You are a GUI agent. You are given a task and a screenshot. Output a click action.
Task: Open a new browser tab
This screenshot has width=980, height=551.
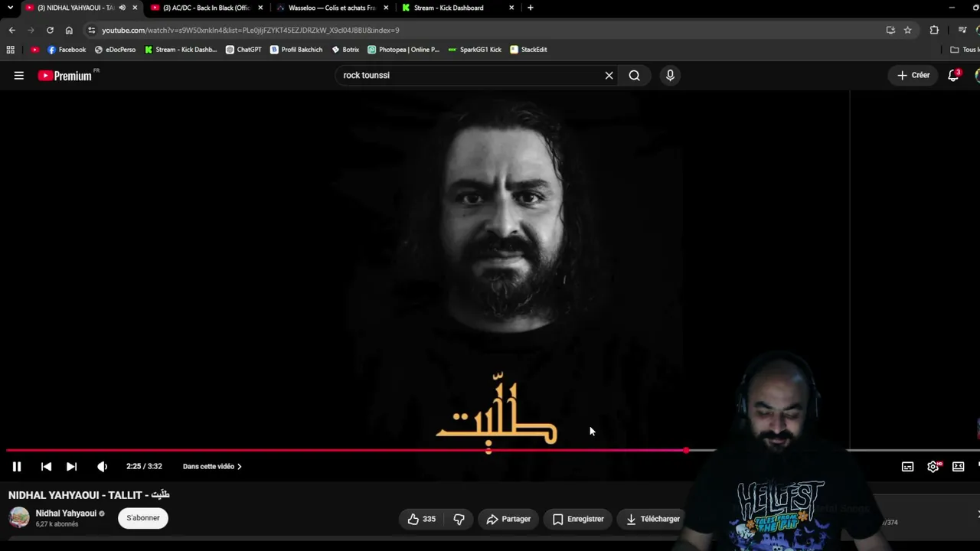click(x=531, y=8)
